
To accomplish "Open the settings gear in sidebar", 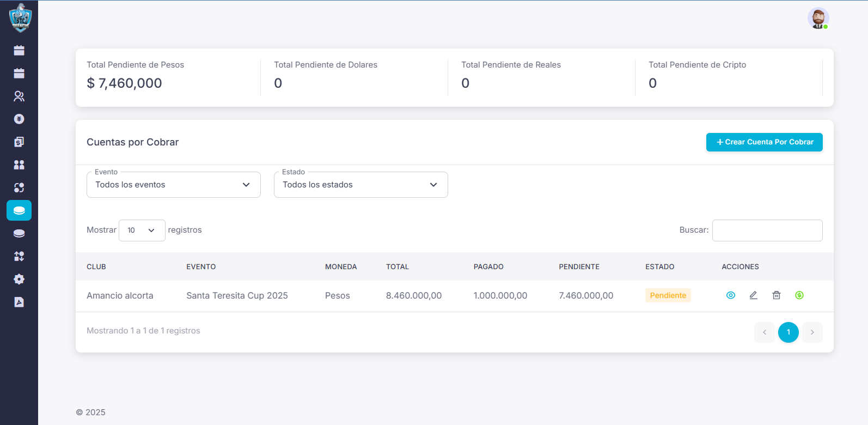I will coord(19,279).
